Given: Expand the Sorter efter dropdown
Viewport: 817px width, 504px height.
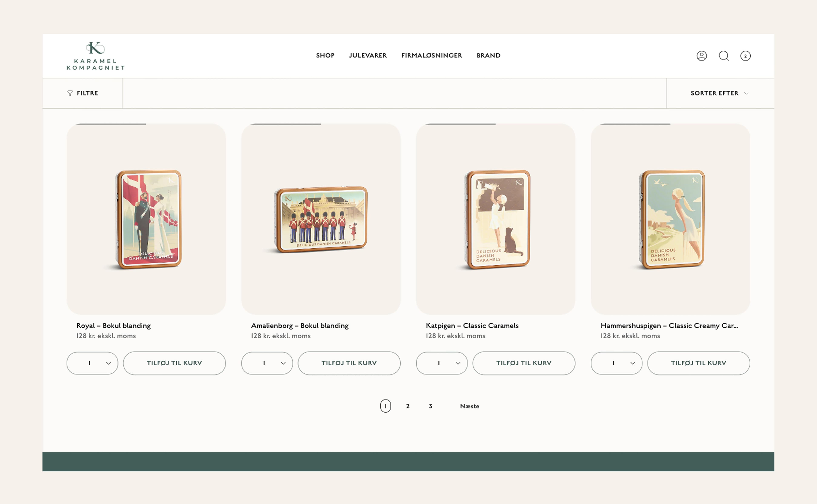Looking at the screenshot, I should [719, 93].
